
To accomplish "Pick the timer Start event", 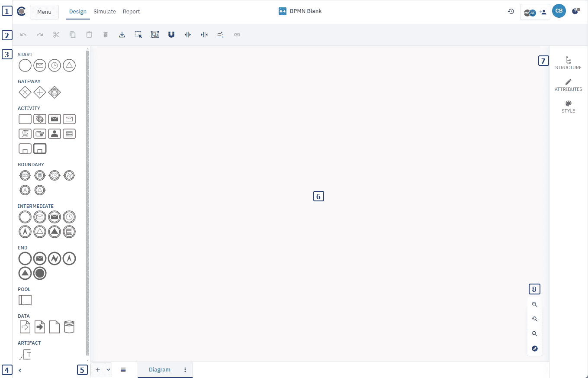I will coord(55,65).
